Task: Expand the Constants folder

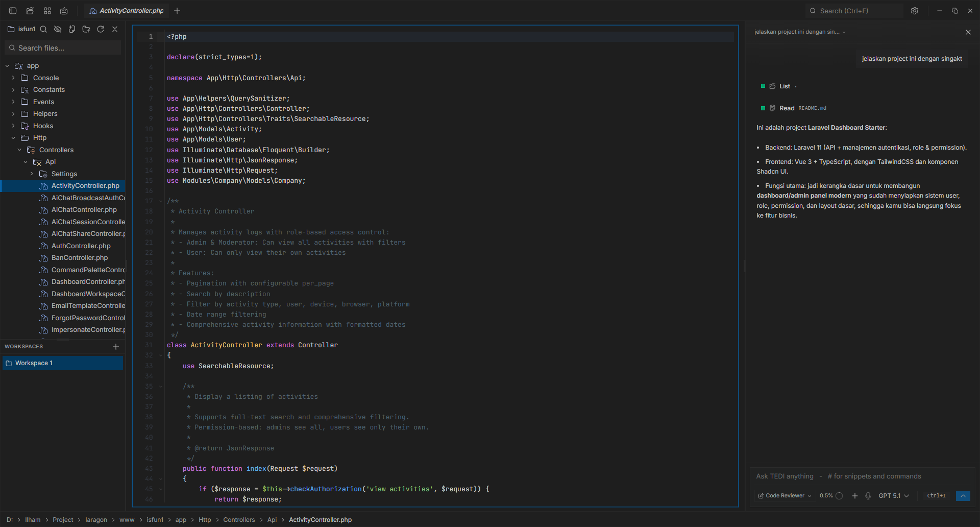Action: 13,90
